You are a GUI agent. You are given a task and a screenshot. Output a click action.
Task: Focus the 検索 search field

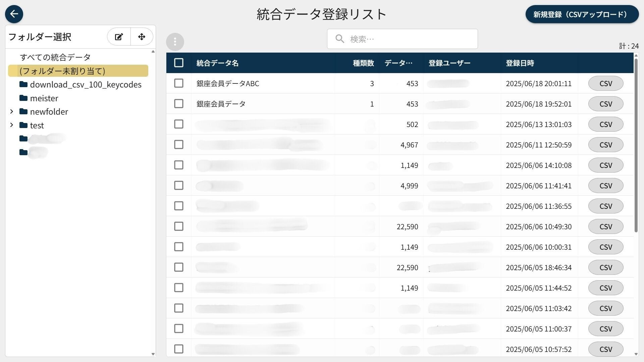point(402,39)
